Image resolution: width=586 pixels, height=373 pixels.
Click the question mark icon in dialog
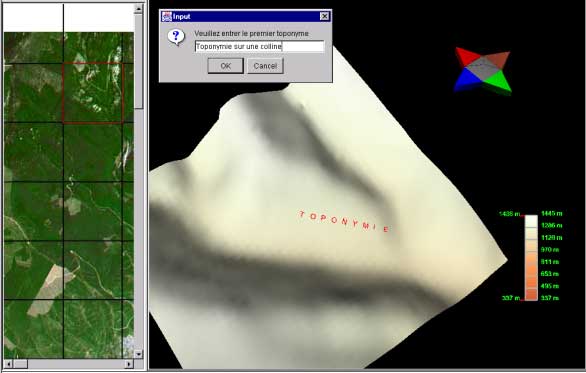[176, 37]
